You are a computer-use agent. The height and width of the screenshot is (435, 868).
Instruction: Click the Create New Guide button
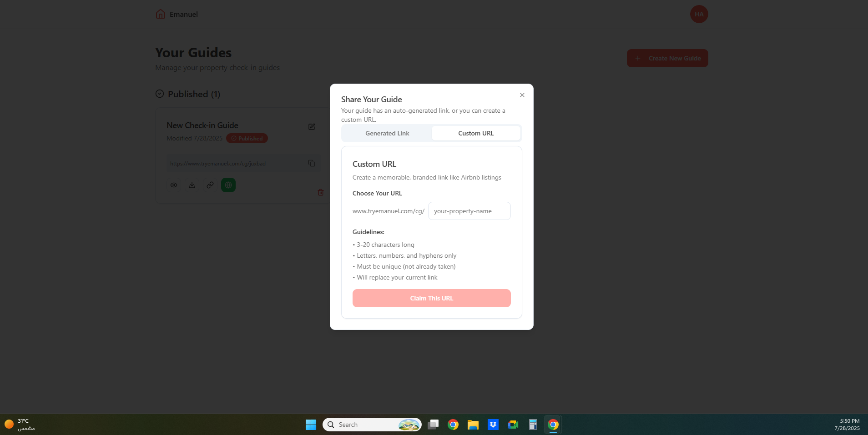pos(667,58)
